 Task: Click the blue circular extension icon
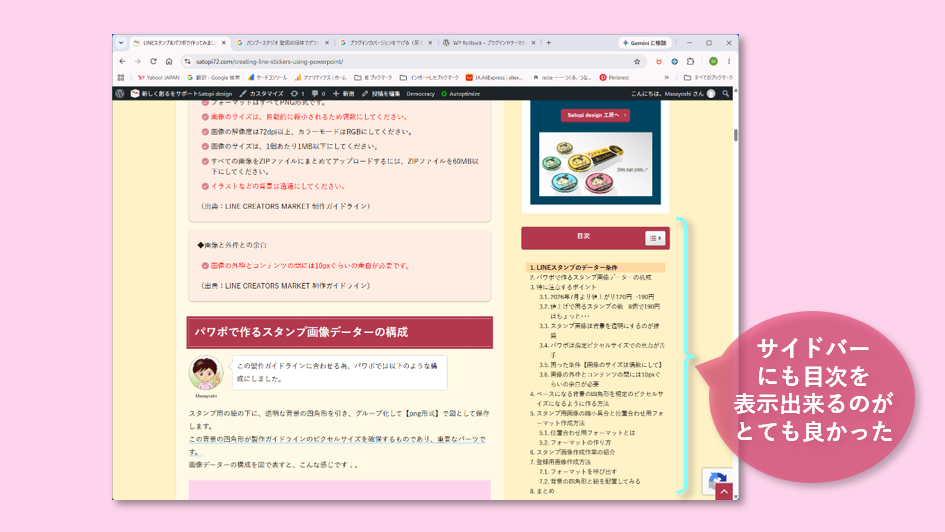[674, 61]
